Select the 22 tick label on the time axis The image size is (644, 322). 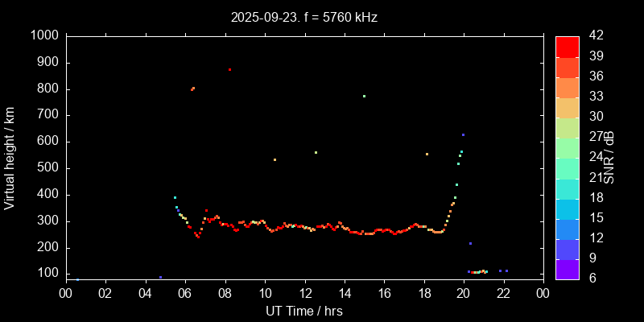pos(503,294)
